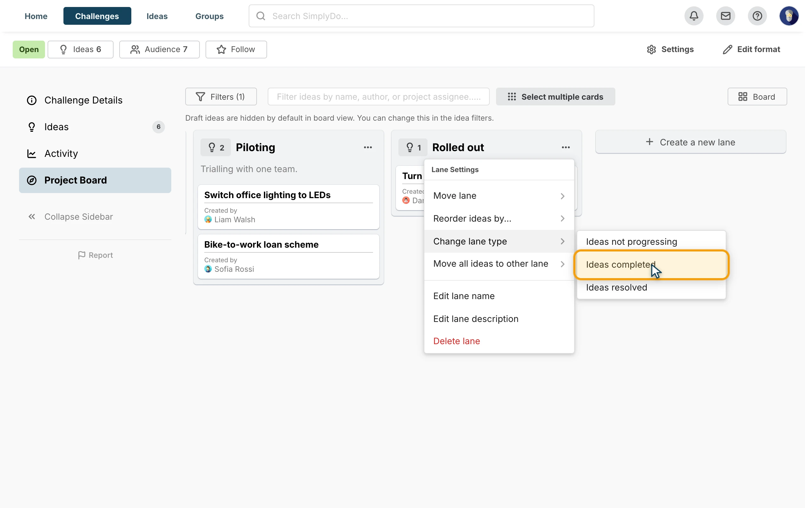The width and height of the screenshot is (812, 508).
Task: Go to the Home tab
Action: pyautogui.click(x=36, y=16)
